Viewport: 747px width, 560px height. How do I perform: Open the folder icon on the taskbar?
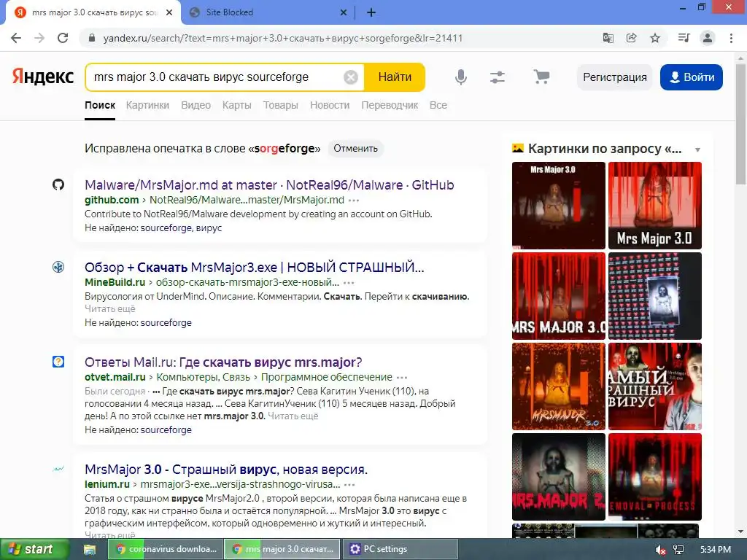90,550
